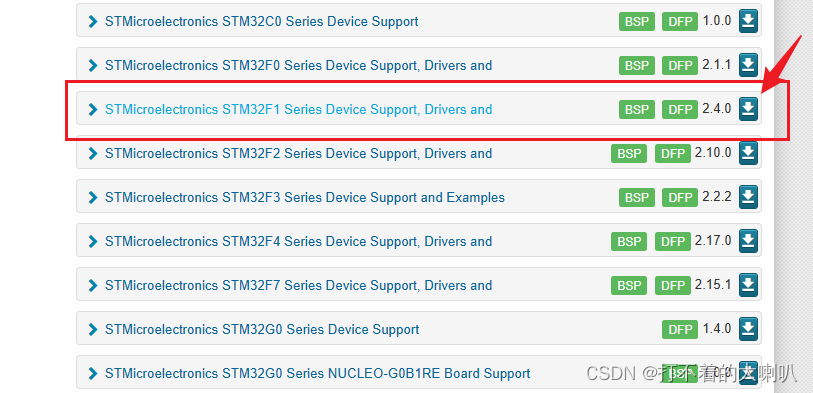Open STM32F0 Series Device Support link
813x393 pixels.
[298, 65]
